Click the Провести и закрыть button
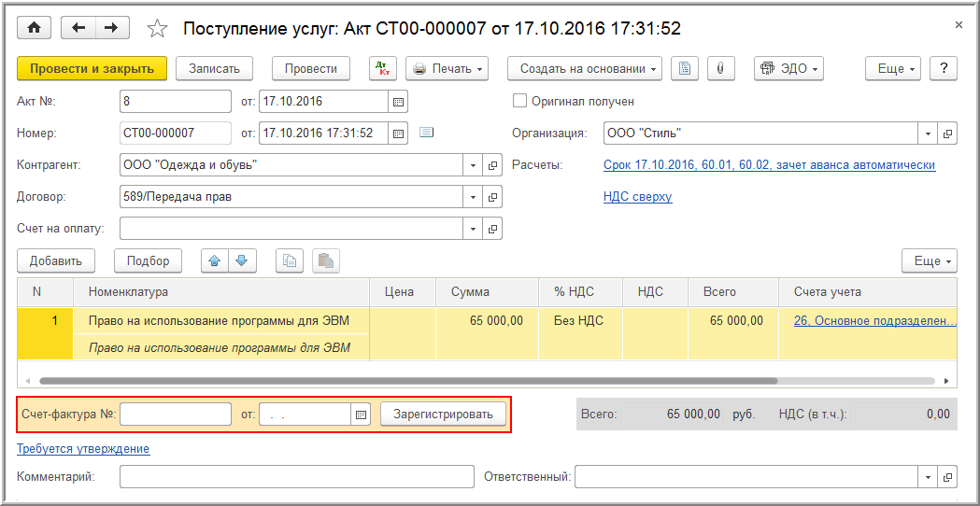 (92, 68)
